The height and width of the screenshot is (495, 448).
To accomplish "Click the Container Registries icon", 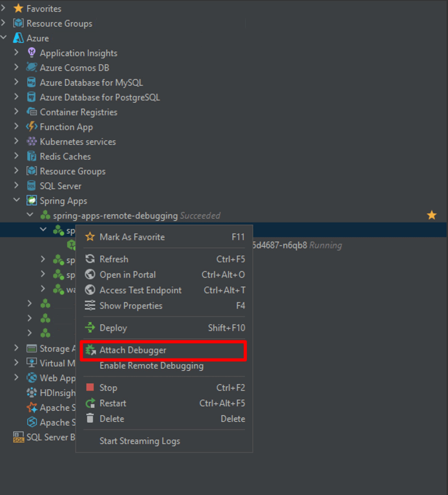I will point(31,112).
